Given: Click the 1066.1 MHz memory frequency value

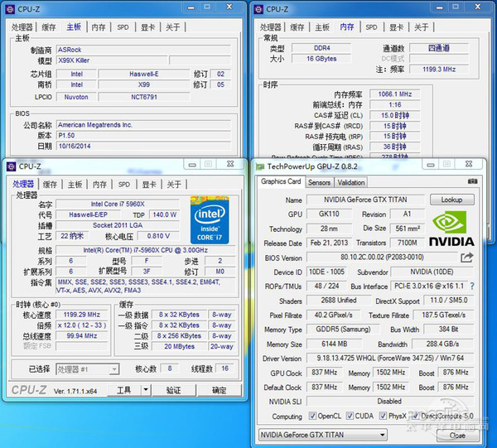Looking at the screenshot, I should tap(395, 94).
